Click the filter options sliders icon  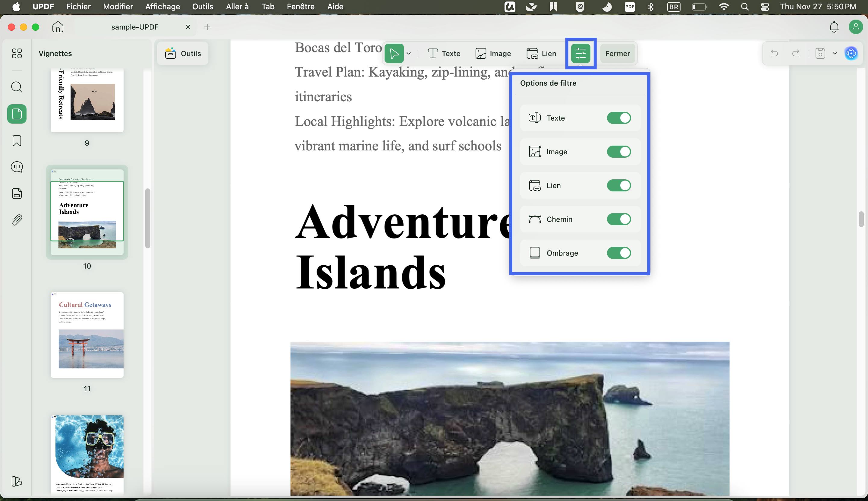[x=580, y=53]
